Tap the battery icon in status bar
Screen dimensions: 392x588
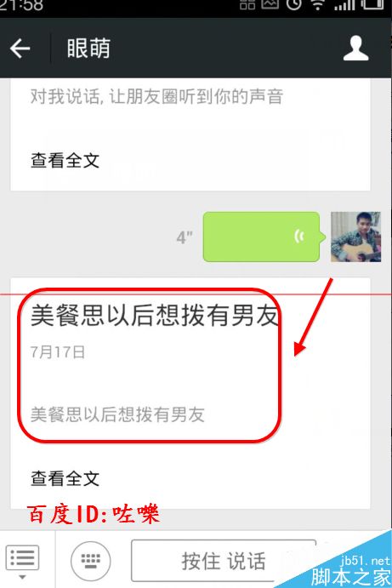(x=372, y=4)
